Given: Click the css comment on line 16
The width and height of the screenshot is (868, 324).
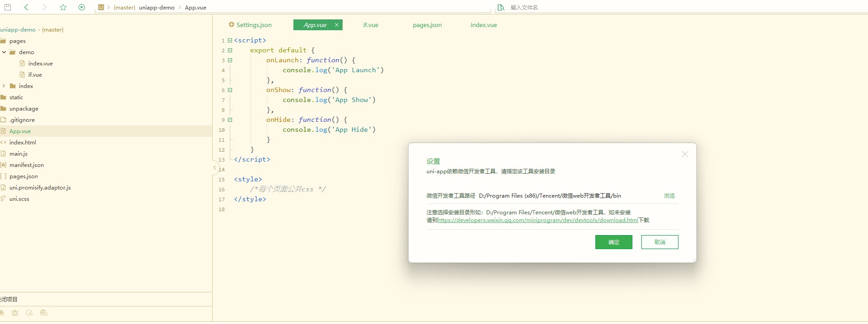Looking at the screenshot, I should pyautogui.click(x=288, y=189).
